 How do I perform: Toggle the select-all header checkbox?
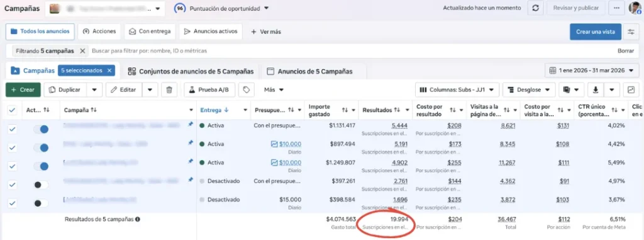[x=13, y=110]
